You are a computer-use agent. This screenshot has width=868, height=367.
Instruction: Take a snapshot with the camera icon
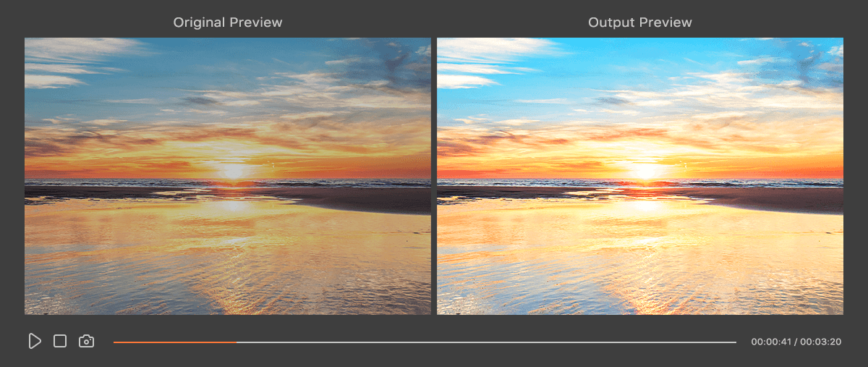pyautogui.click(x=87, y=341)
